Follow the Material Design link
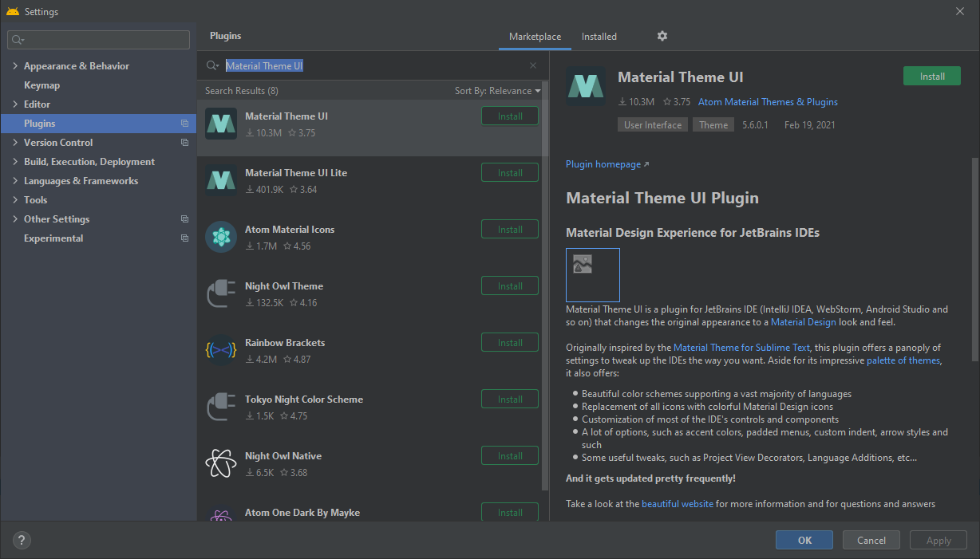The height and width of the screenshot is (559, 980). [x=804, y=322]
